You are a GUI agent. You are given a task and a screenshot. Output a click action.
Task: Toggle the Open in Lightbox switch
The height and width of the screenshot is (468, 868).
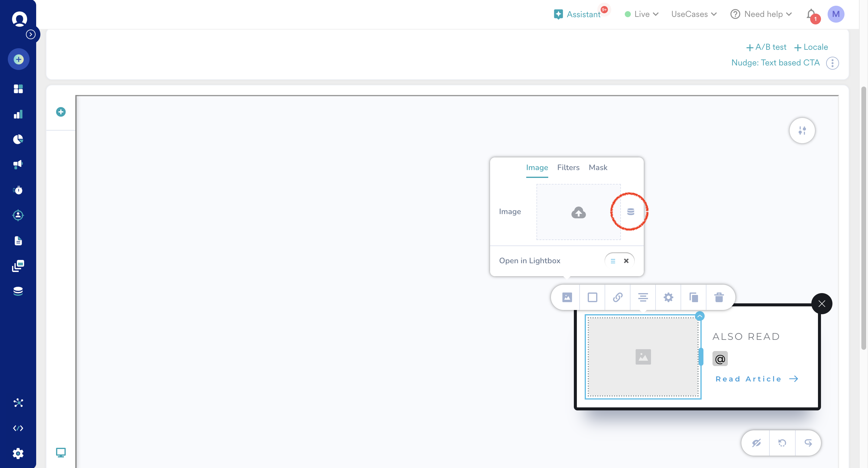point(619,261)
